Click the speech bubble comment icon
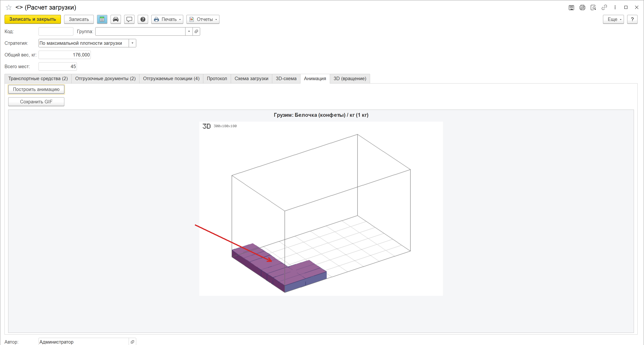 [x=129, y=19]
